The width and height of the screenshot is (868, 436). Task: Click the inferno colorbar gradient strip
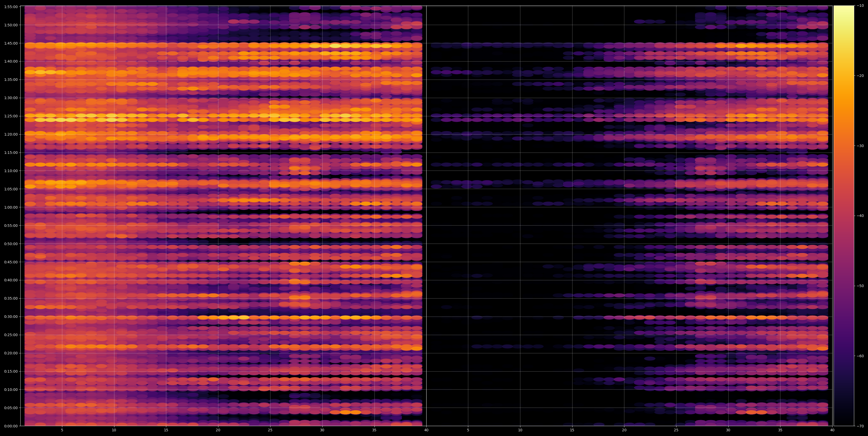point(844,215)
